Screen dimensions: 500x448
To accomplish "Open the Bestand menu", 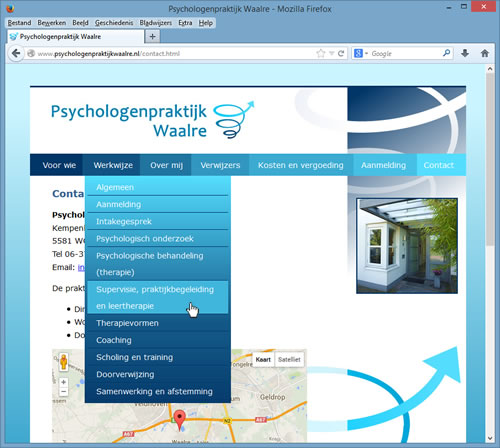I will coord(19,23).
